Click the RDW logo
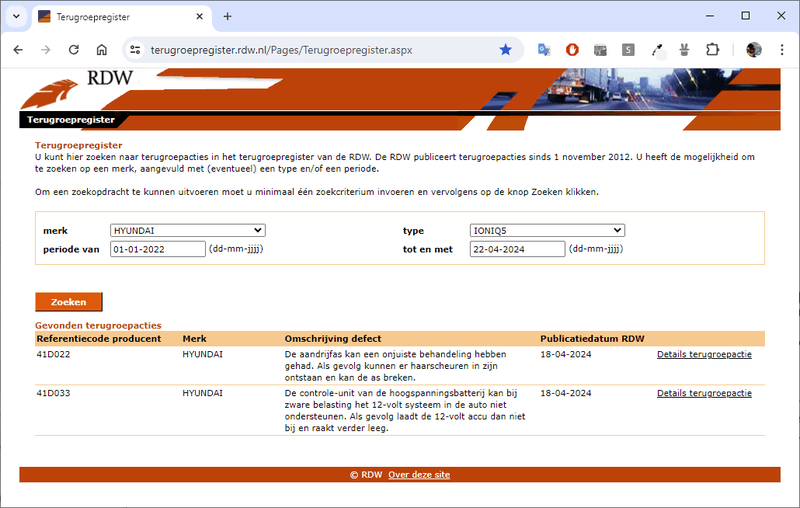 pos(77,89)
